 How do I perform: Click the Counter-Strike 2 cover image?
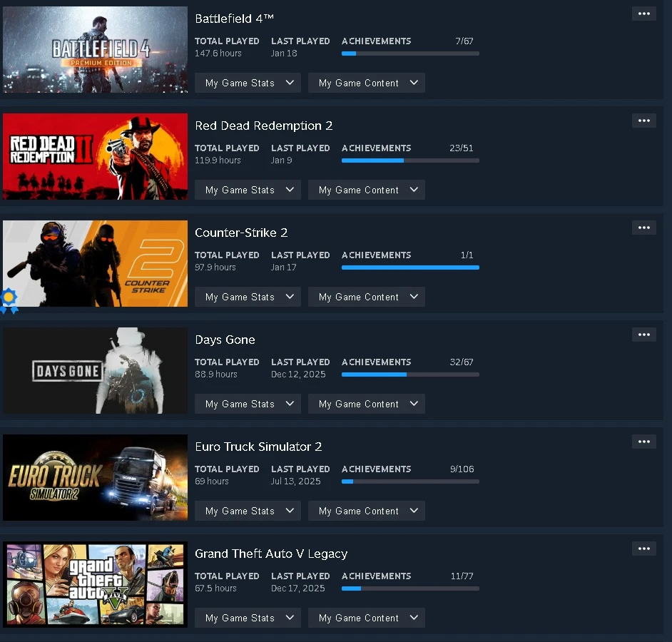95,263
